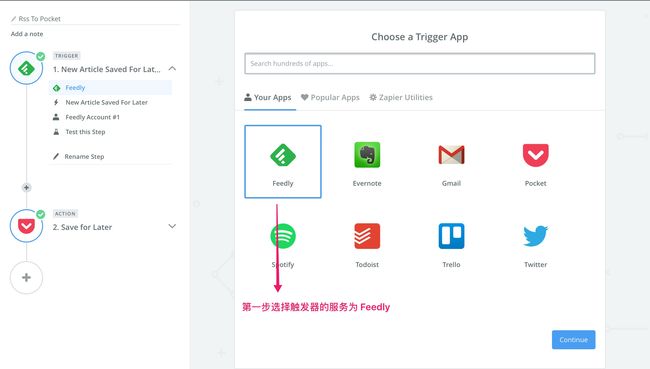Click the pencil icon for Rename Step

click(56, 156)
